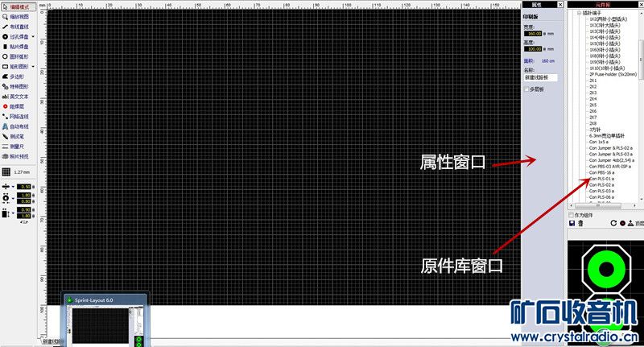The width and height of the screenshot is (644, 347).
Task: Select component 2X6 in the library
Action: pos(593,111)
